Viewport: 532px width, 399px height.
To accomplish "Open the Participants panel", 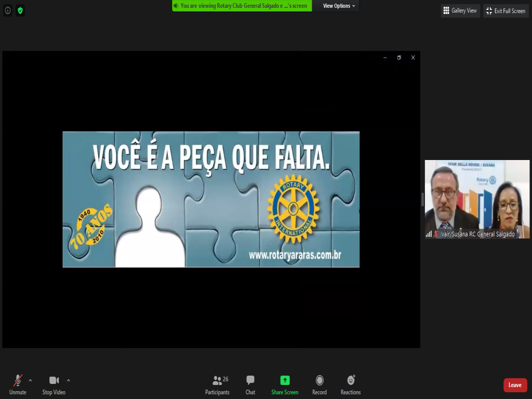I will click(217, 385).
